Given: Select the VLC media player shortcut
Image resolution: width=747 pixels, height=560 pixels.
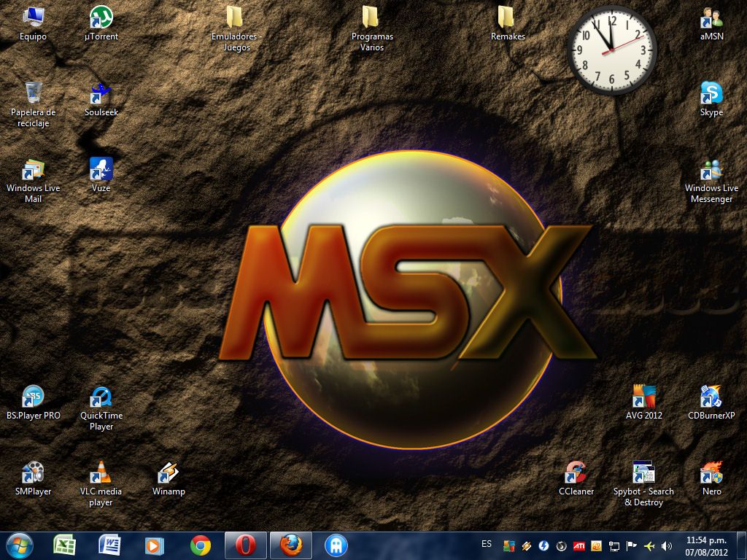Looking at the screenshot, I should tap(101, 485).
